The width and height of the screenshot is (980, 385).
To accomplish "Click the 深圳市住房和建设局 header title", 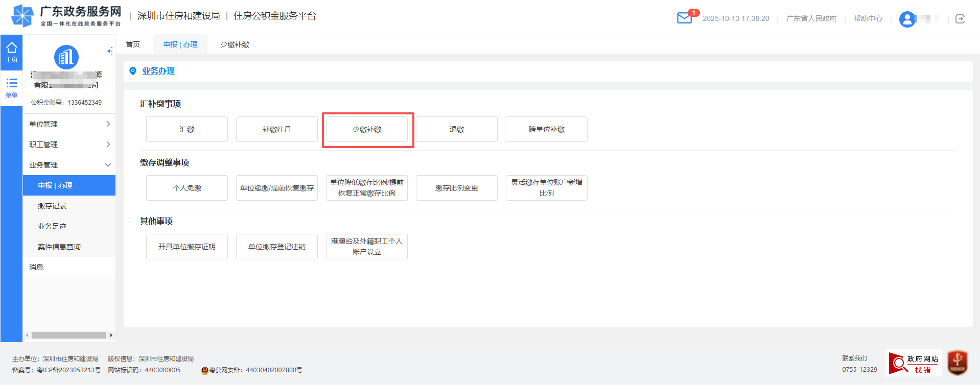I will click(x=179, y=16).
